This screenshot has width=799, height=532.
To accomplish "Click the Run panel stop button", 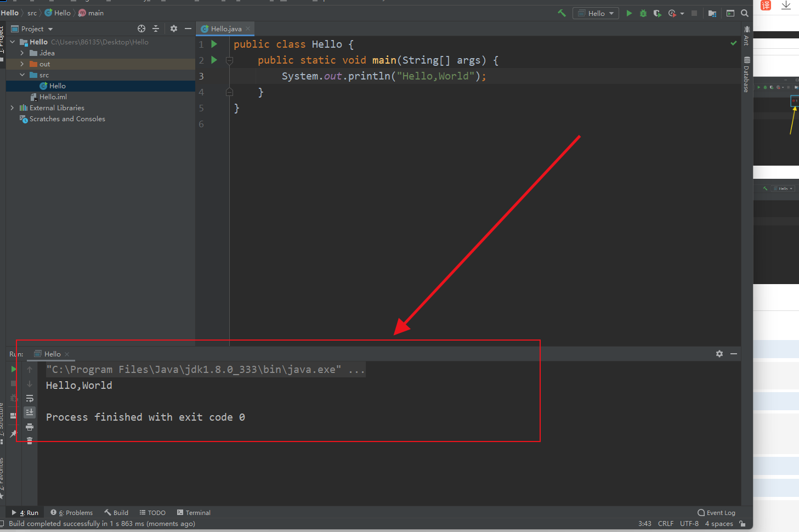I will tap(14, 383).
